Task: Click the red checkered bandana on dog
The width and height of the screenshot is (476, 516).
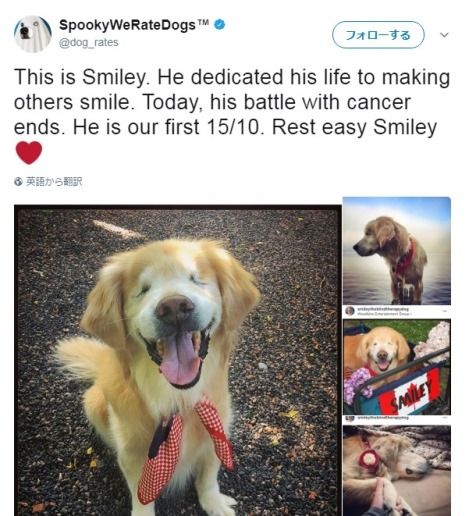Action: click(x=185, y=448)
